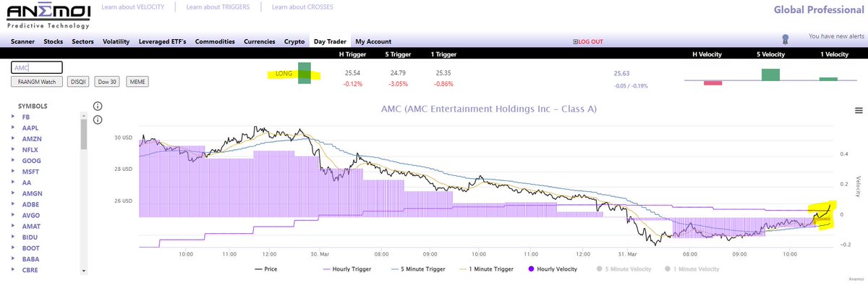868x286 pixels.
Task: Click the DISQII button
Action: tap(77, 82)
